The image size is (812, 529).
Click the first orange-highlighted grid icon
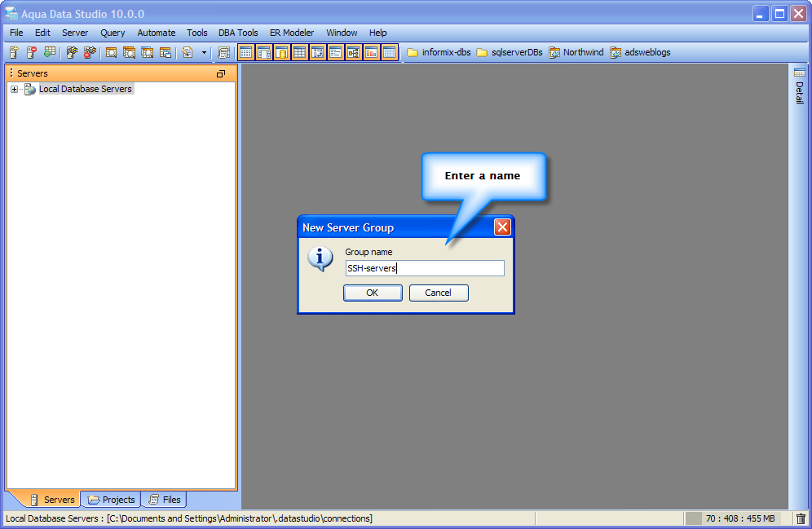click(246, 52)
